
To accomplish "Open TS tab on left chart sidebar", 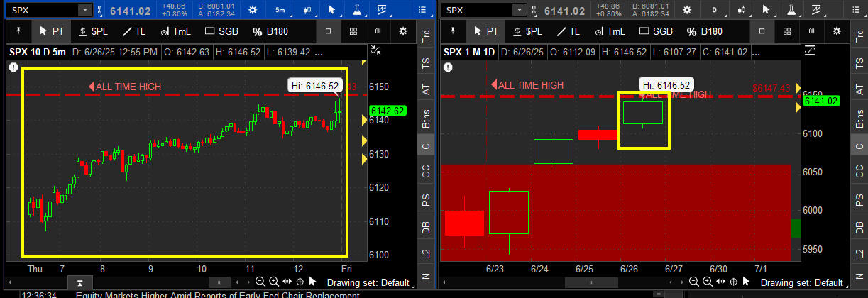I will (x=426, y=62).
